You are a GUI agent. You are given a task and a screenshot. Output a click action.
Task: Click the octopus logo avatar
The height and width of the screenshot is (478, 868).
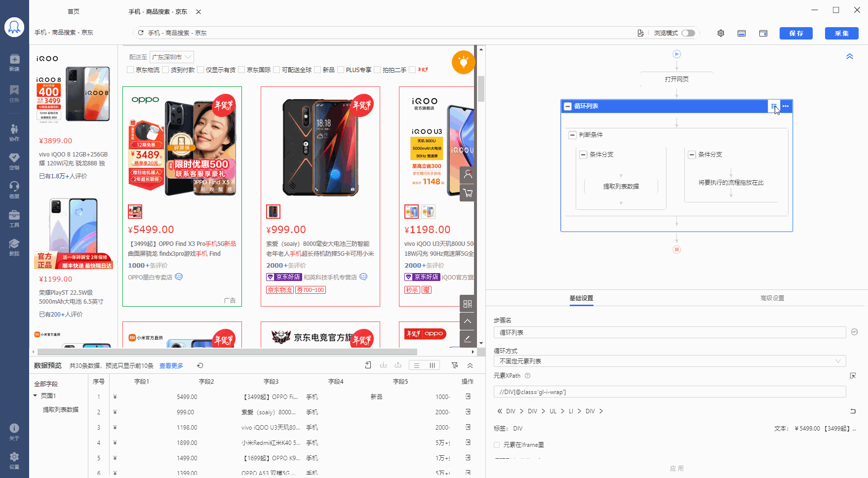[x=14, y=27]
